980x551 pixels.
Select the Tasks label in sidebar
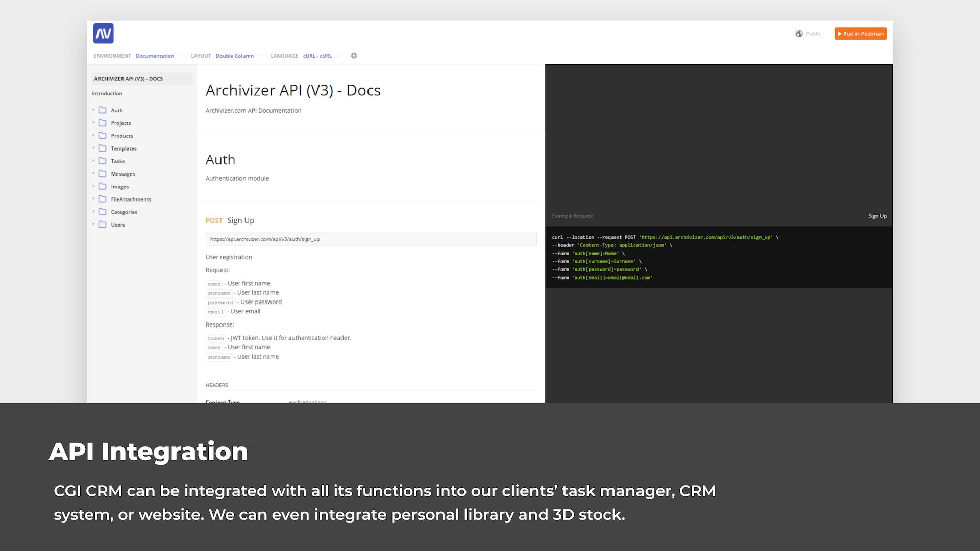(118, 161)
